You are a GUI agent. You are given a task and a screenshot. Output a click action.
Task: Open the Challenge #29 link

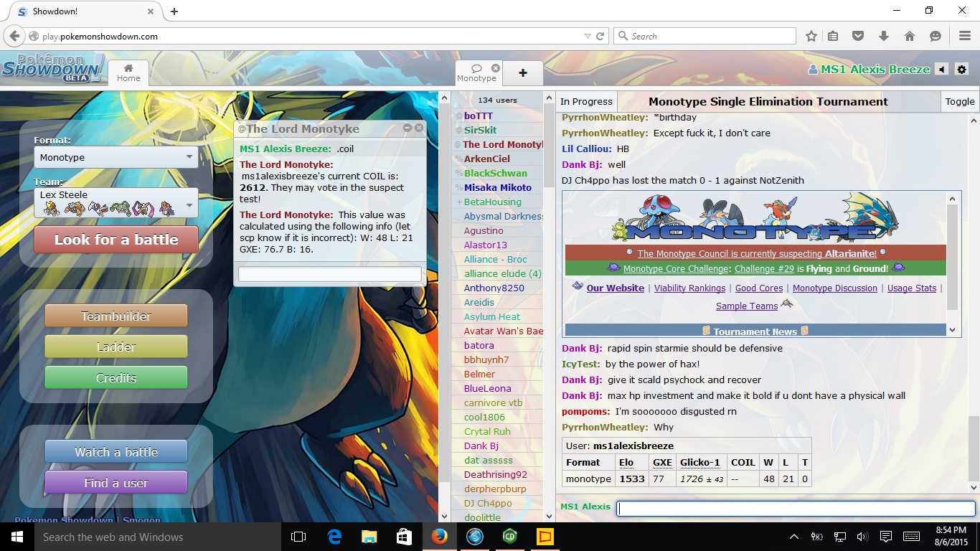click(x=764, y=269)
